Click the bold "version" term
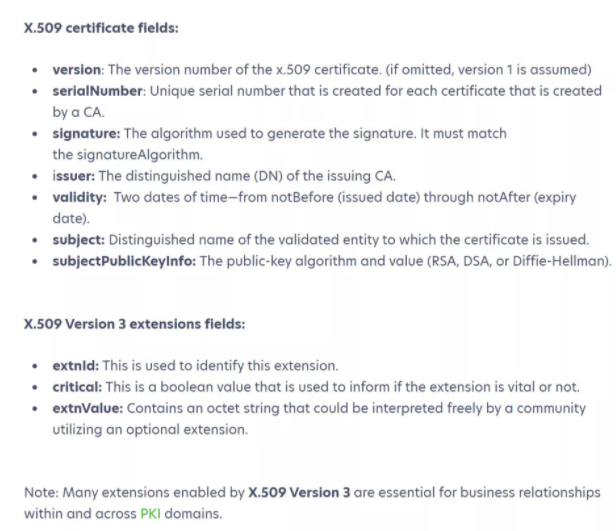Image resolution: width=616 pixels, height=531 pixels. click(77, 70)
